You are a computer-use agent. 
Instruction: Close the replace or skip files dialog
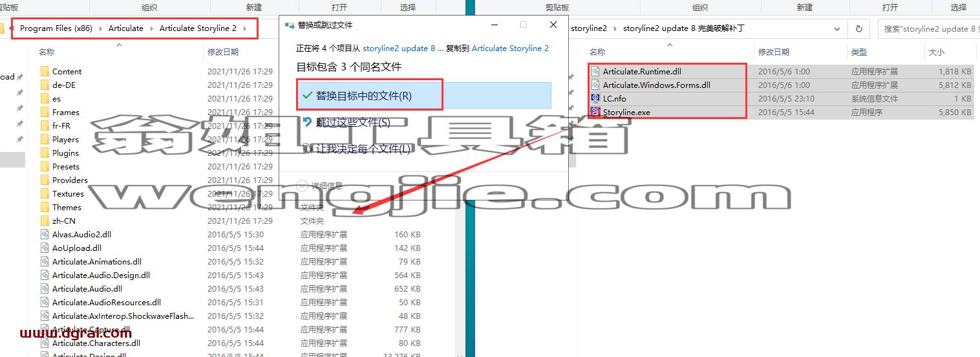click(x=553, y=25)
